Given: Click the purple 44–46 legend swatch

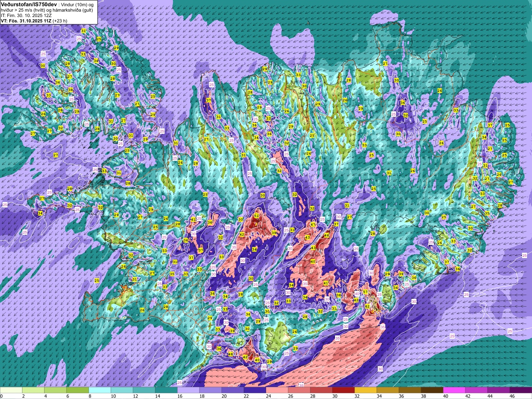Looking at the screenshot, I should click(499, 390).
